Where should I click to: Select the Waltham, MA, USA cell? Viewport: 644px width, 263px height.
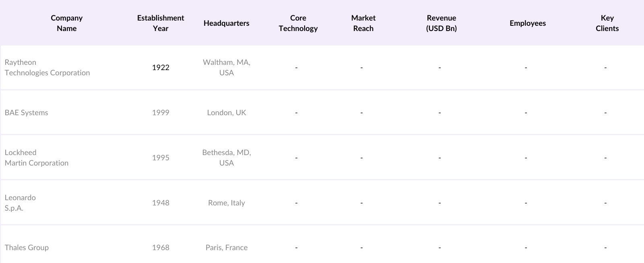[227, 68]
